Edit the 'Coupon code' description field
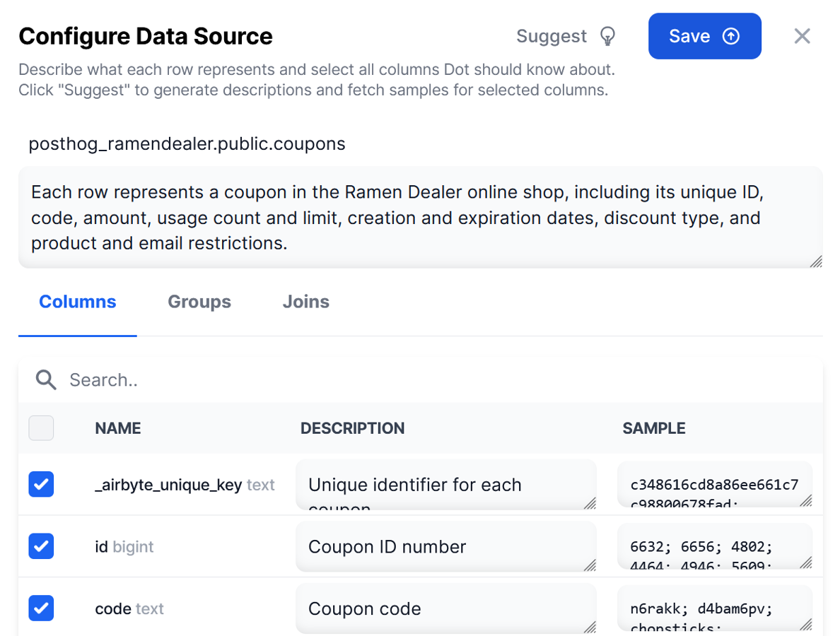Screen dimensions: 840x636 point(445,608)
